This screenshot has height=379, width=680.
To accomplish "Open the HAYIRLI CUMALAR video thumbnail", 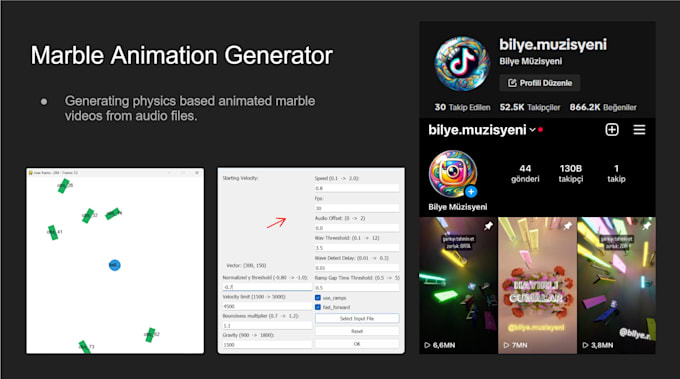I will 537,286.
